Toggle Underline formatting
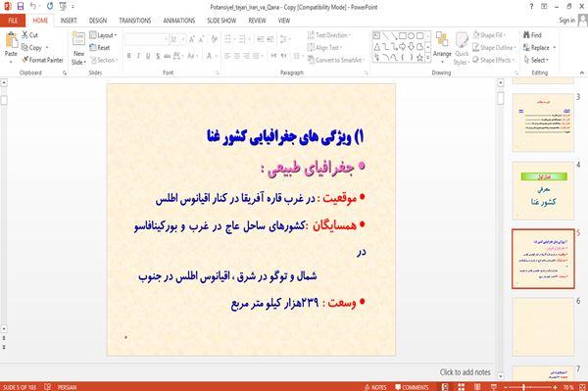Screen dimensions: 588x391 click(x=148, y=56)
